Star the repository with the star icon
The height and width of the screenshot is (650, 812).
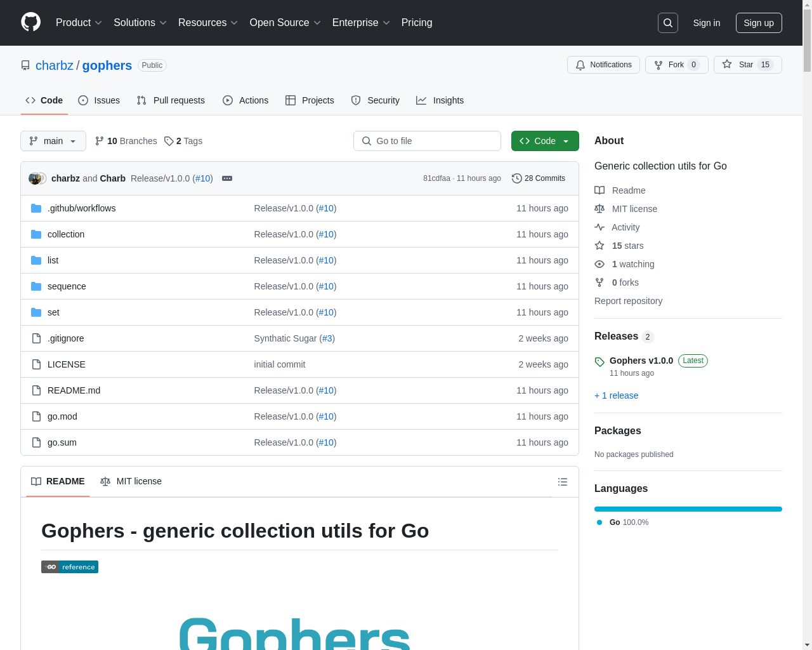[727, 64]
